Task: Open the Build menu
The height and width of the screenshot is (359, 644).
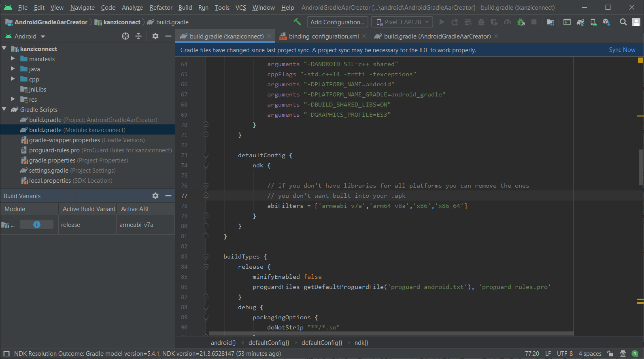Action: tap(185, 7)
